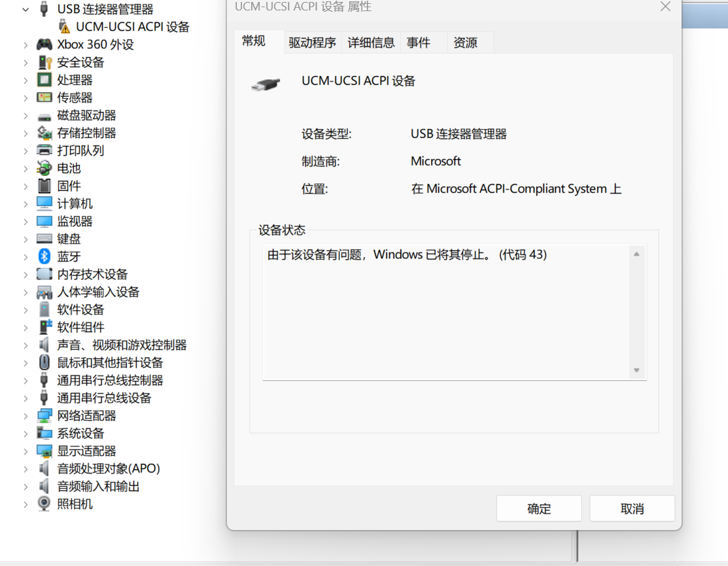728x566 pixels.
Task: Open the 驱动程序 tab
Action: click(313, 43)
